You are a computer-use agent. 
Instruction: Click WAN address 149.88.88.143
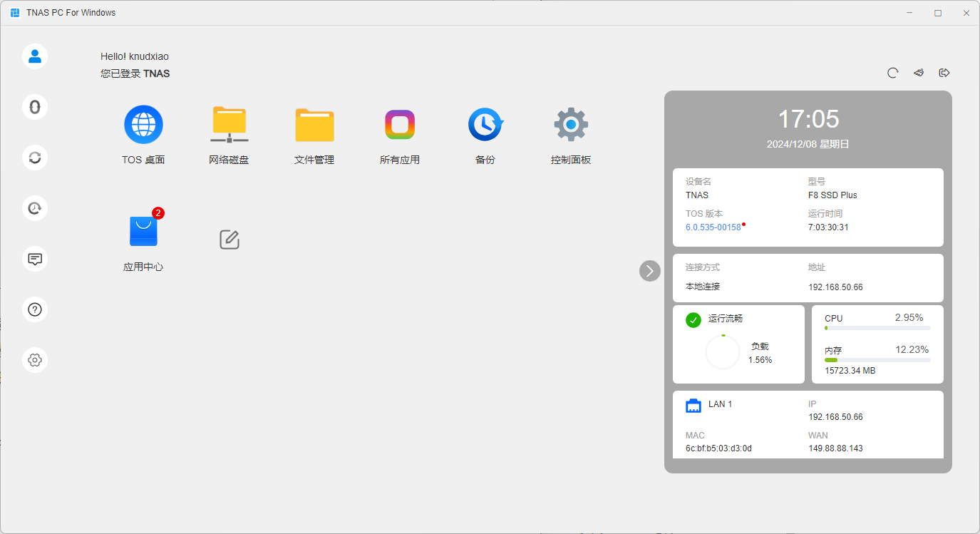[835, 448]
